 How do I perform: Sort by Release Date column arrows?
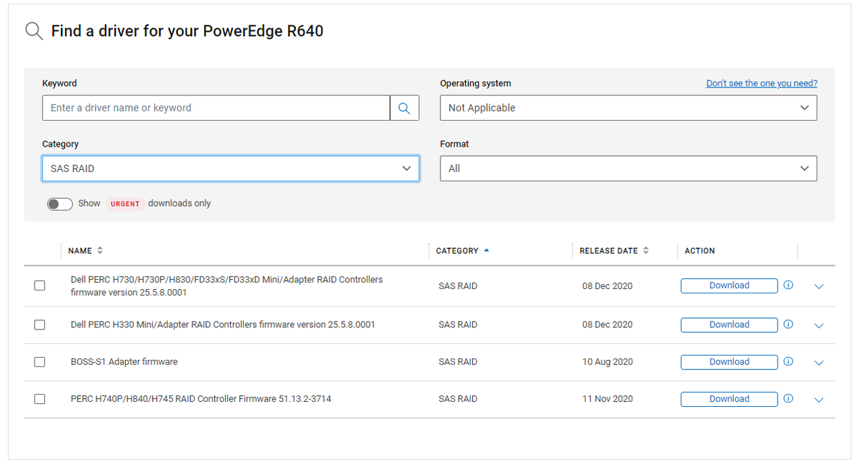646,251
